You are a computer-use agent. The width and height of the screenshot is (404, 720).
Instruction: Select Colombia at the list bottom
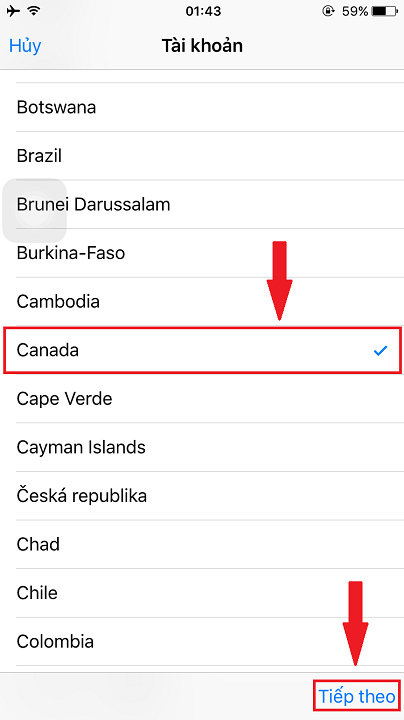click(202, 642)
